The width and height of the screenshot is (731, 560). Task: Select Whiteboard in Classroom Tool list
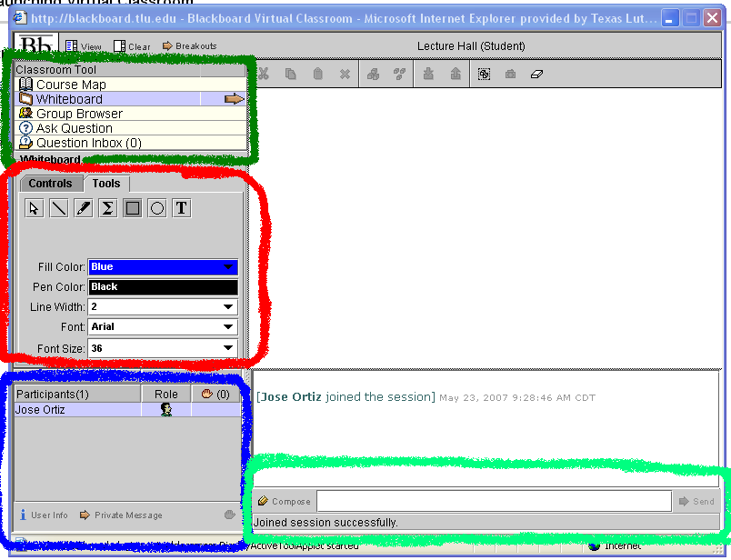click(130, 99)
